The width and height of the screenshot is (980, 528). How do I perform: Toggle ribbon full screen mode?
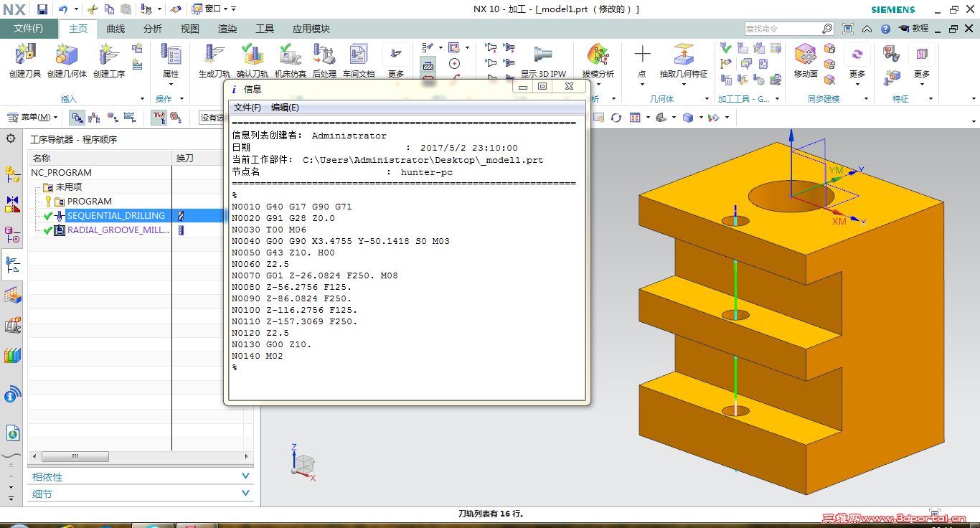pyautogui.click(x=848, y=29)
